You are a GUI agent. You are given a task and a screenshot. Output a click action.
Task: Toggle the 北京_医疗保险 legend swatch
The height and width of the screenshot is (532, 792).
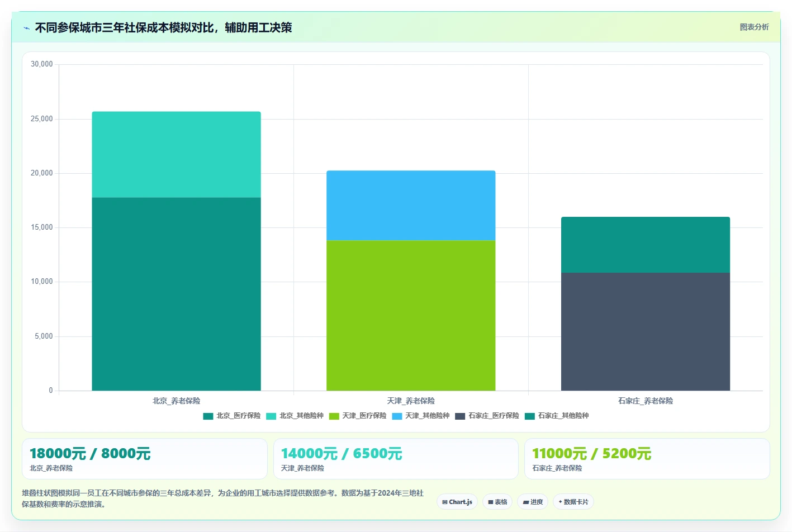click(x=208, y=416)
